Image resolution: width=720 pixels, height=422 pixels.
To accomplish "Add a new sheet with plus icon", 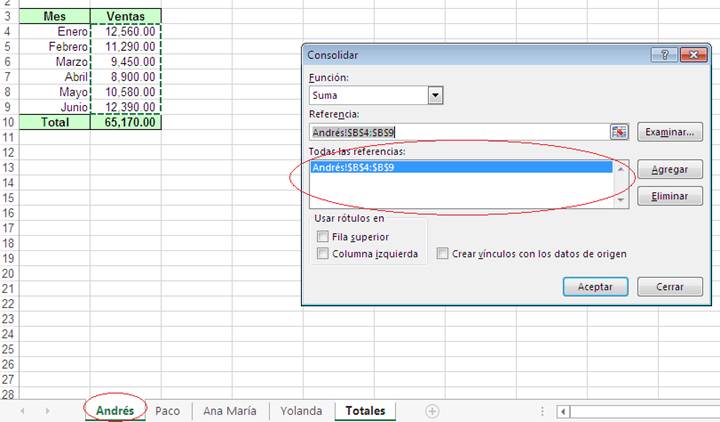I will click(432, 410).
